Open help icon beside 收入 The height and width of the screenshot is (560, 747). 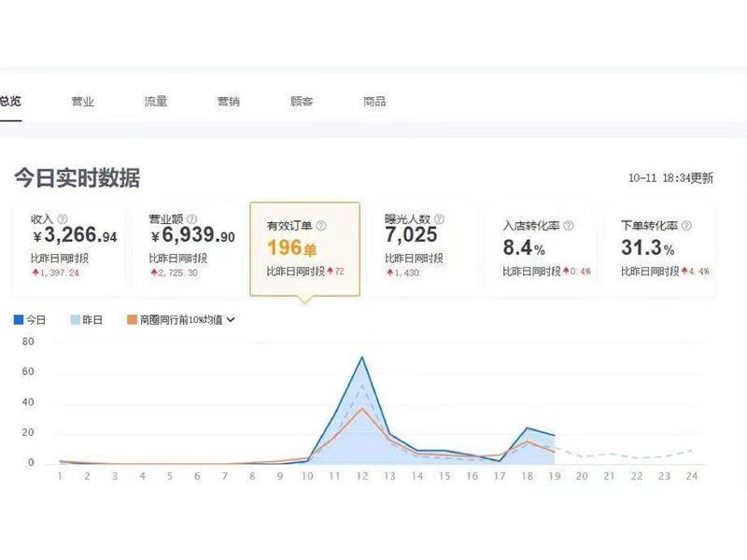pyautogui.click(x=63, y=219)
